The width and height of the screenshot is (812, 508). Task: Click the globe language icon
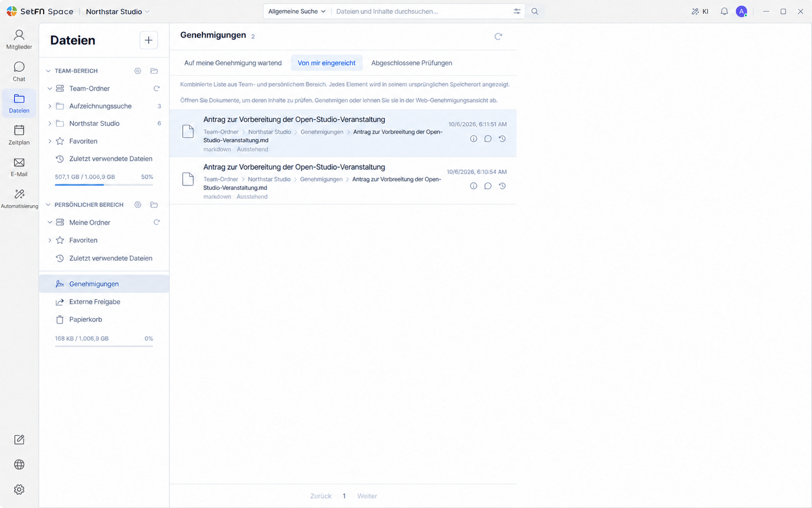19,464
